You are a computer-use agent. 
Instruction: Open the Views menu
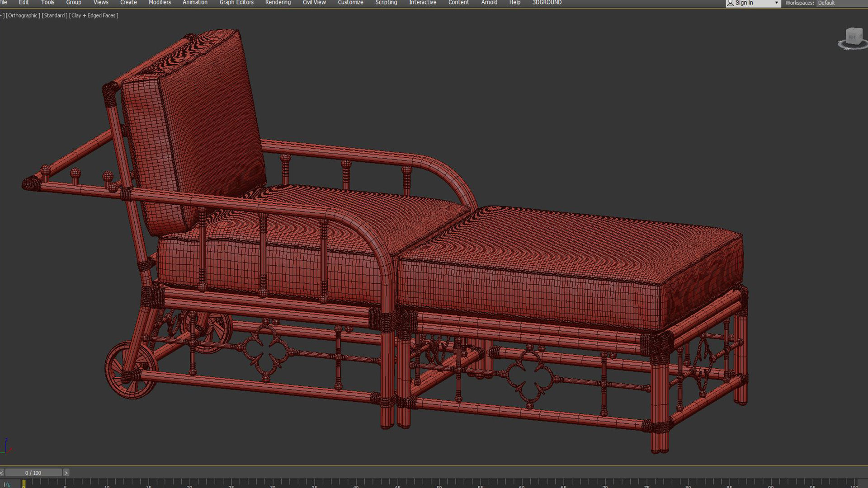tap(101, 3)
